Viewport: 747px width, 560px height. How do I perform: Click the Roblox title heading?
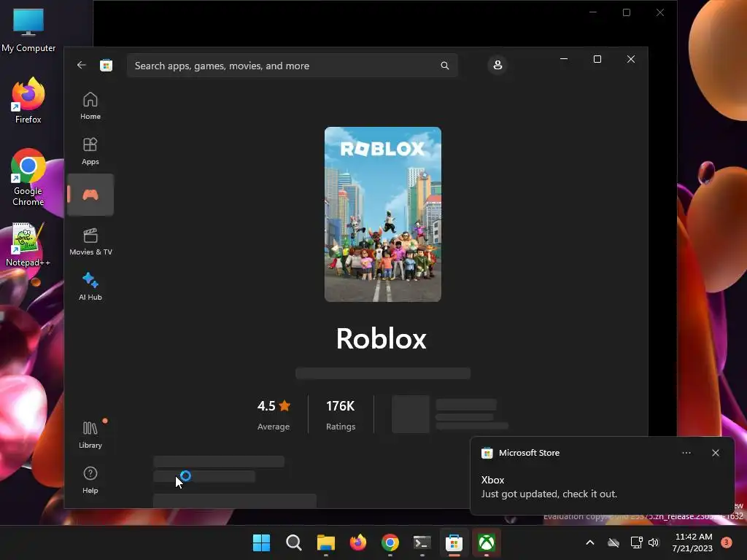tap(381, 338)
